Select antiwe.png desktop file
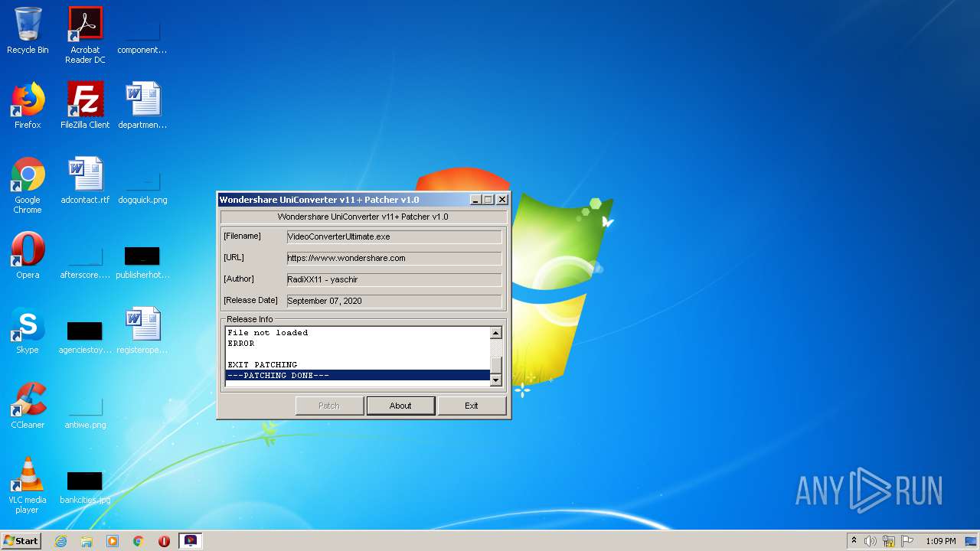980x551 pixels. coord(85,410)
